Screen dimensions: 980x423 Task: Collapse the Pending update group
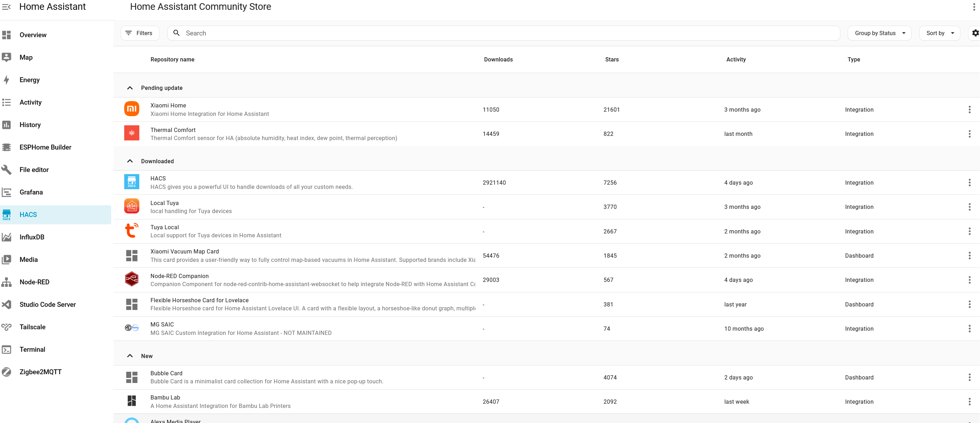click(130, 88)
